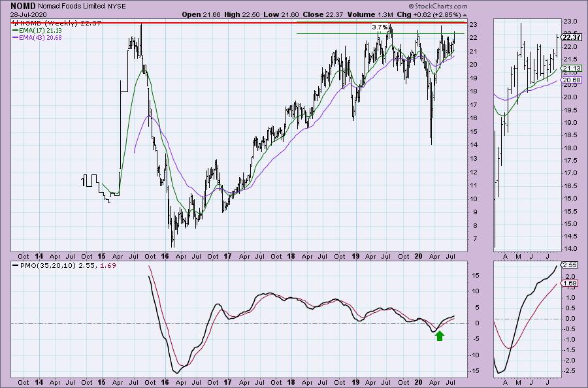Open the StockCharts.com copyright link
588x388 pixels.
[x=438, y=6]
